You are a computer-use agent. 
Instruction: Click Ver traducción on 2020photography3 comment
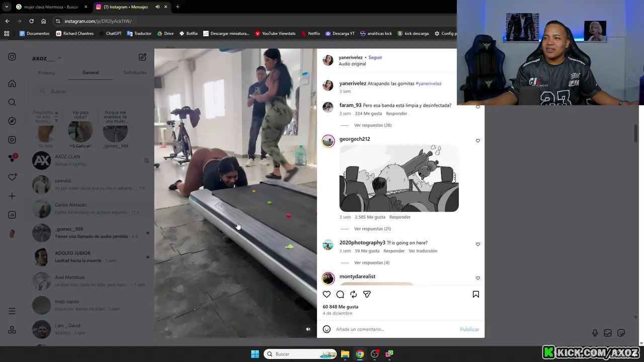coord(423,251)
